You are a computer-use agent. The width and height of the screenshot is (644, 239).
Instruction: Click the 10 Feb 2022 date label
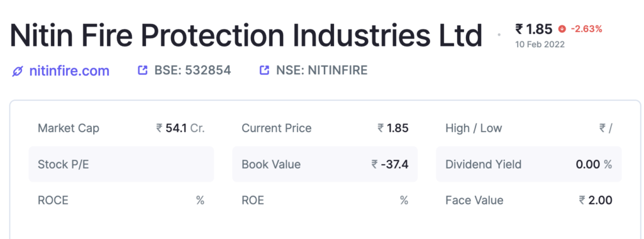(540, 45)
